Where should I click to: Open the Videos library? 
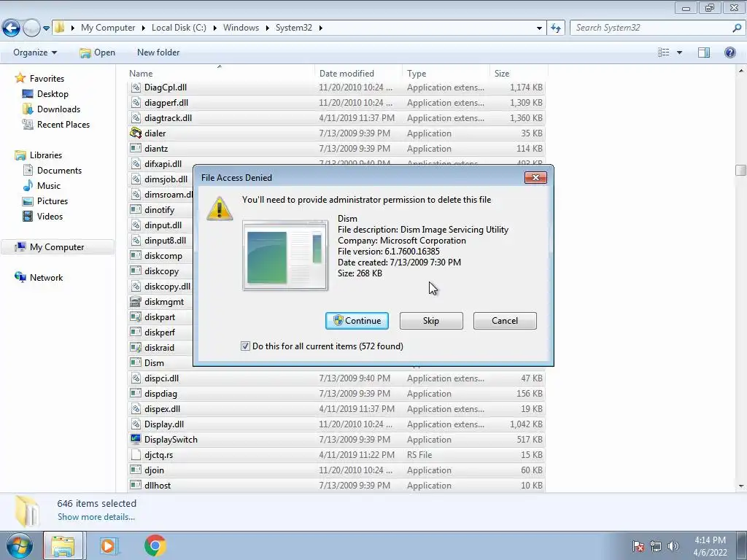(43, 216)
